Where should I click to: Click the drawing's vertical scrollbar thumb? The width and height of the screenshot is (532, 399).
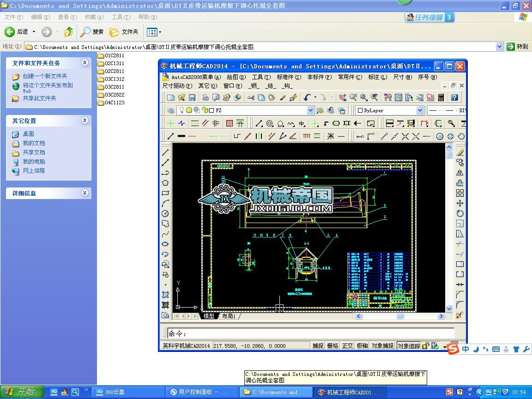pos(449,155)
